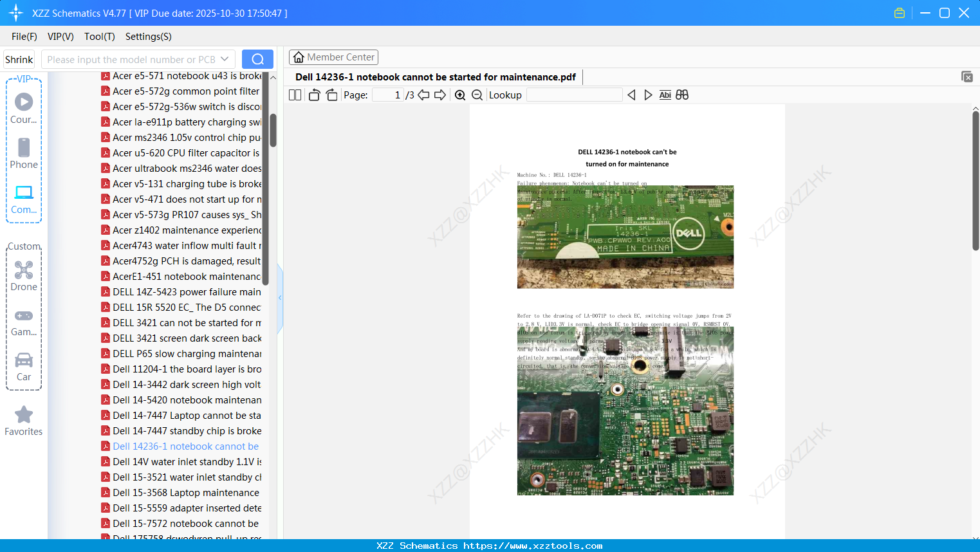Open 'DELL 15R 5520 EC_ The D5' file
The width and height of the screenshot is (980, 552).
pyautogui.click(x=181, y=308)
